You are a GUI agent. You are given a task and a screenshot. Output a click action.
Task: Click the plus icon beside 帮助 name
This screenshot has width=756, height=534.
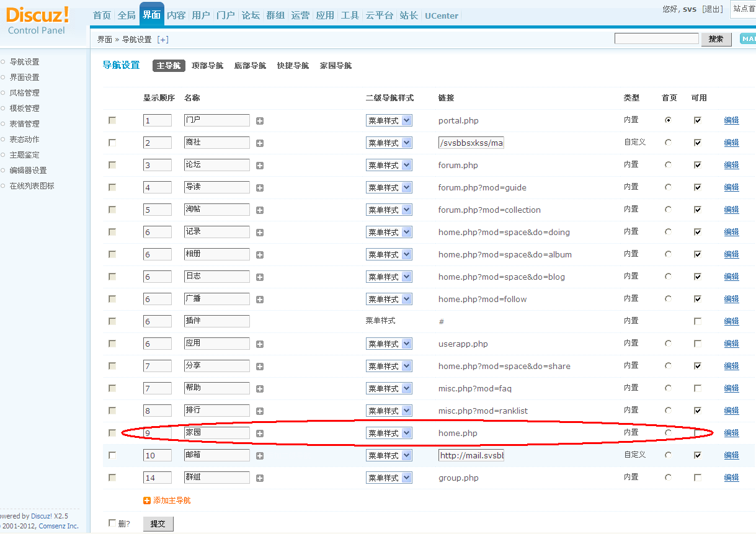pyautogui.click(x=260, y=389)
